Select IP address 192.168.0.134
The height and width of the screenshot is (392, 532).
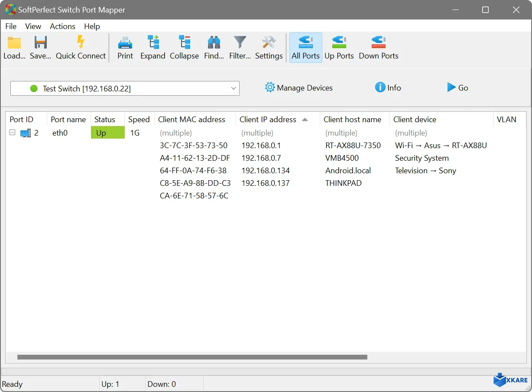click(266, 171)
